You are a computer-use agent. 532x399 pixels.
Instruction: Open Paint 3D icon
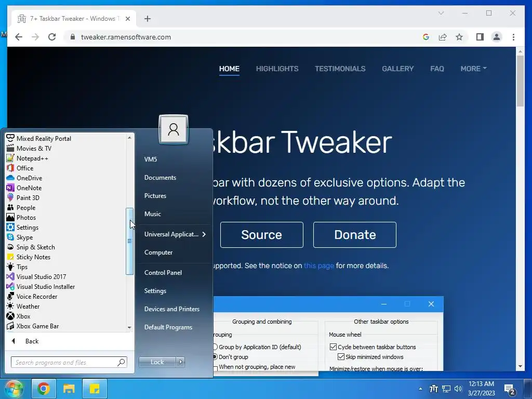point(10,197)
